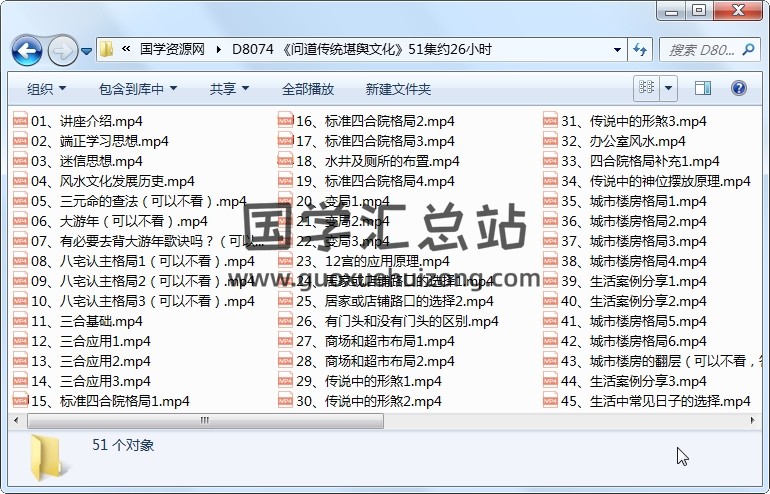Click the change view icon in toolbar

(x=647, y=88)
